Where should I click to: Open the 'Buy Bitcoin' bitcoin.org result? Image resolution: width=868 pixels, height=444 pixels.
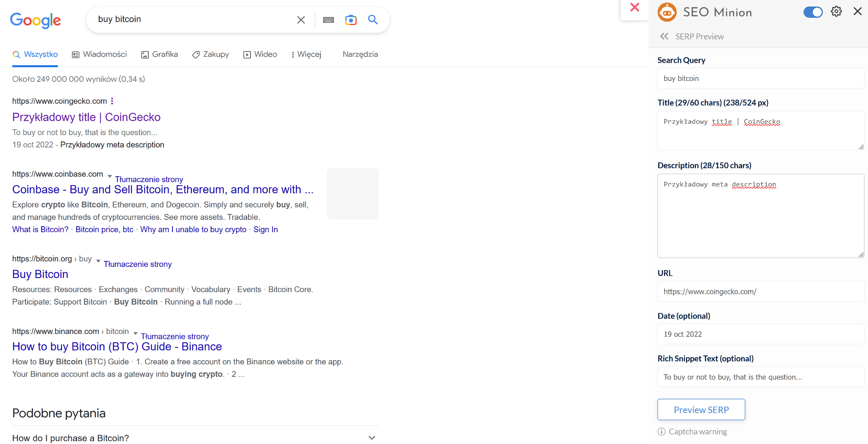[x=40, y=274]
